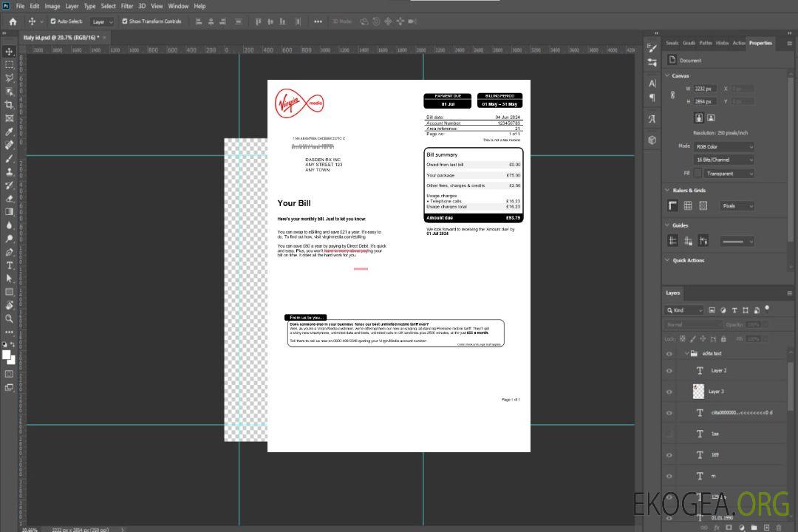Hide the '169' text layer
Viewport: 798px width, 532px height.
669,455
